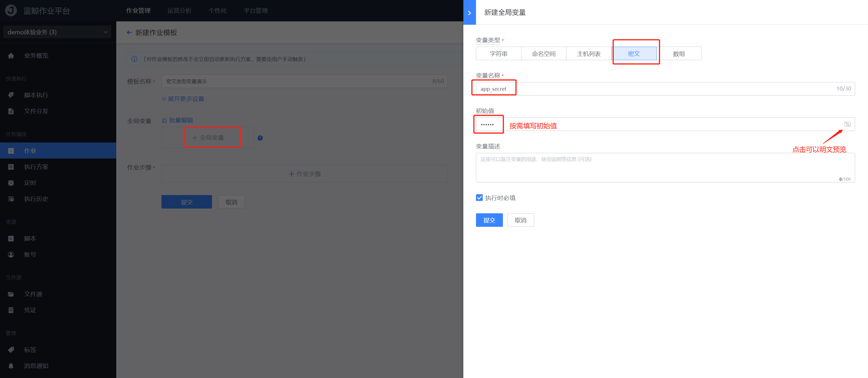
Task: Select 命名空间 variable type
Action: click(543, 54)
